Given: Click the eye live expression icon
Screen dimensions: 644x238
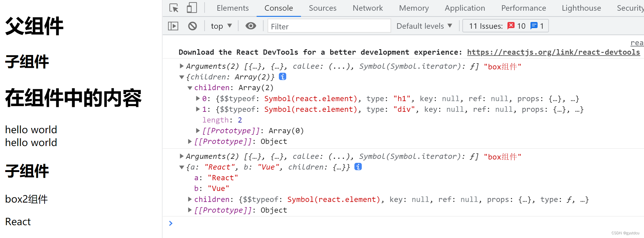Looking at the screenshot, I should (251, 26).
